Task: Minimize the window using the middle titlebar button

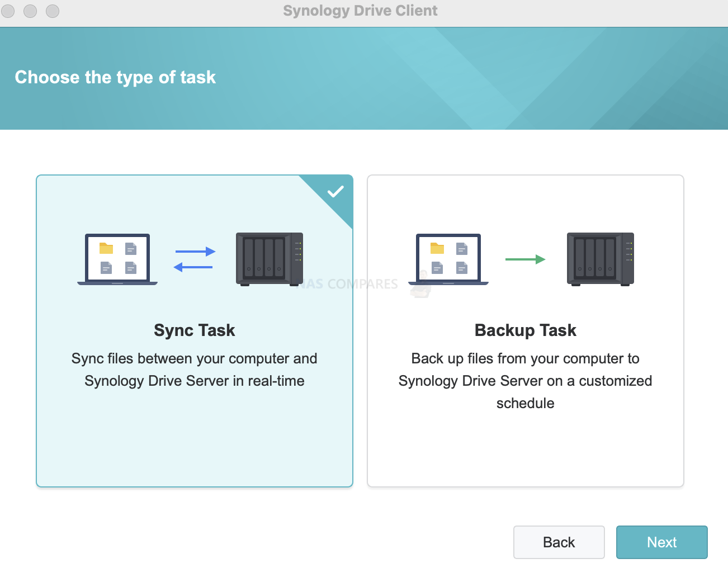Action: point(30,11)
